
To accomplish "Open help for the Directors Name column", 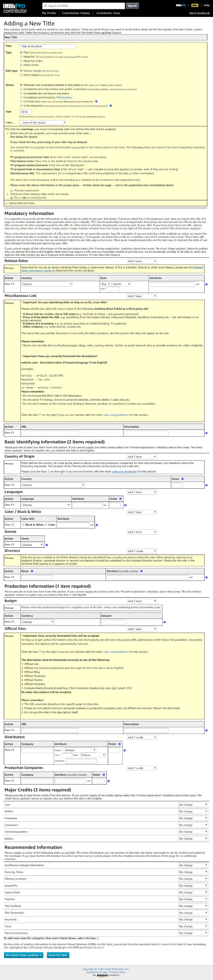I will (x=32, y=571).
